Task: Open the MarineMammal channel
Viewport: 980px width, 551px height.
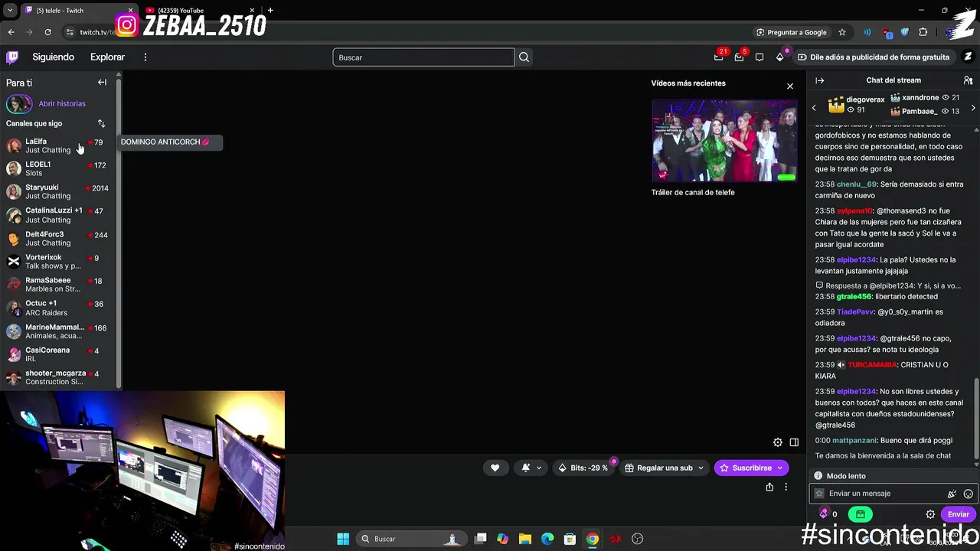Action: [x=58, y=331]
